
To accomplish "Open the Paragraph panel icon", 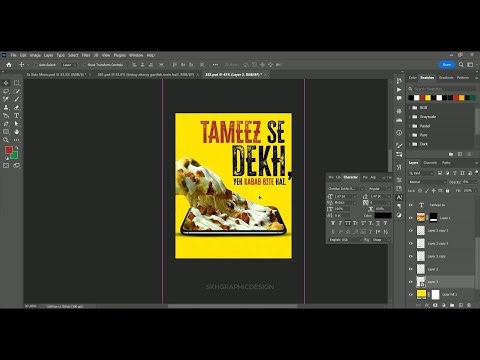I will coord(399,206).
